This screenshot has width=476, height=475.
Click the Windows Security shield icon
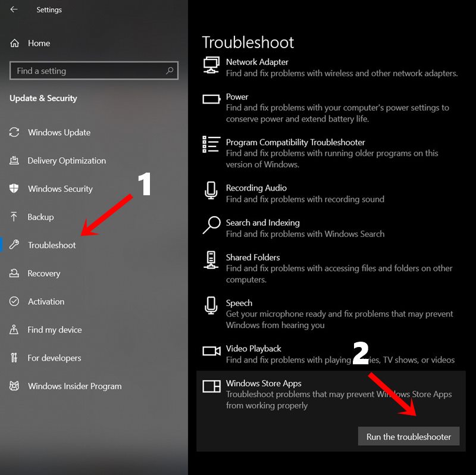tap(14, 189)
